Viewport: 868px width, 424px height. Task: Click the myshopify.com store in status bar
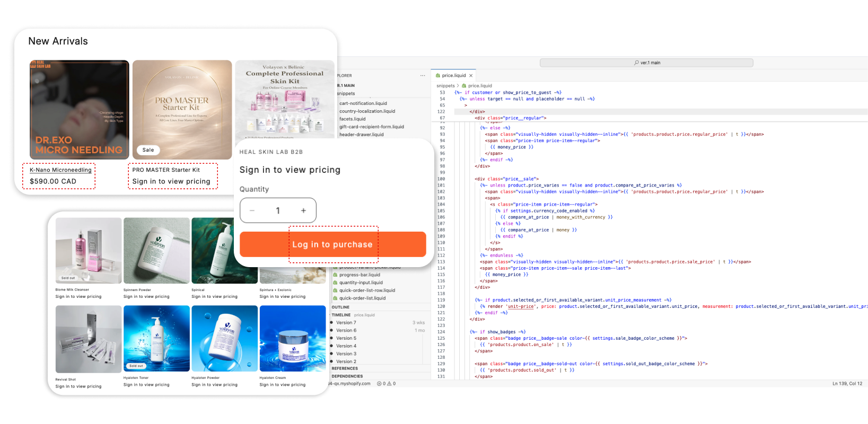click(x=350, y=384)
